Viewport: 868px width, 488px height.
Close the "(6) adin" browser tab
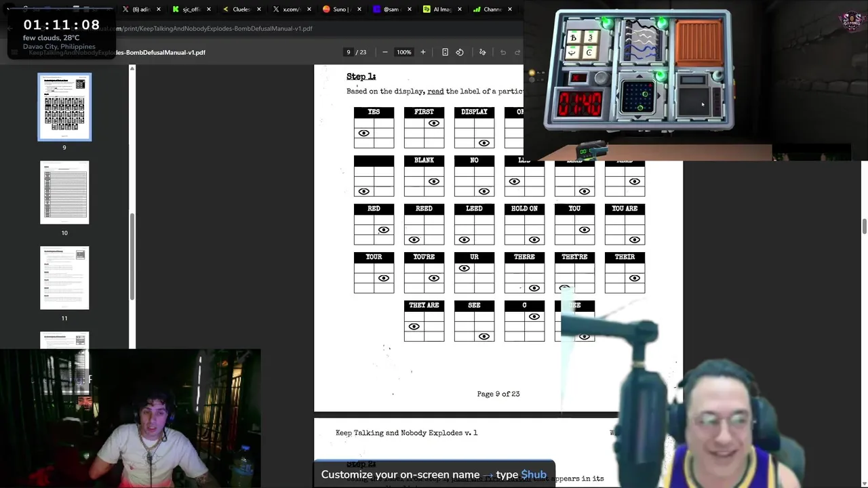point(159,9)
